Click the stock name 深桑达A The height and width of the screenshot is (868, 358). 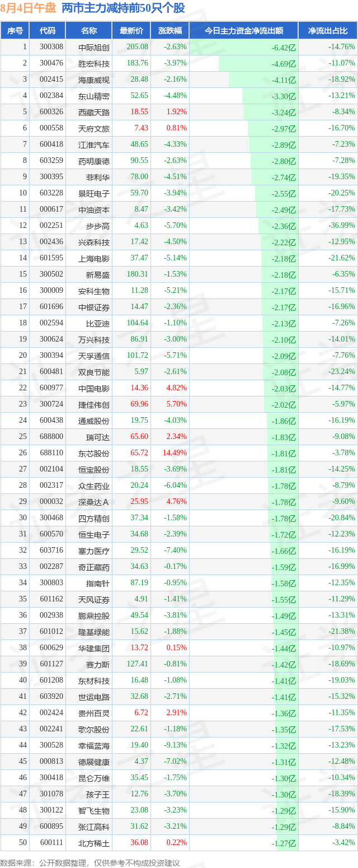pyautogui.click(x=94, y=502)
